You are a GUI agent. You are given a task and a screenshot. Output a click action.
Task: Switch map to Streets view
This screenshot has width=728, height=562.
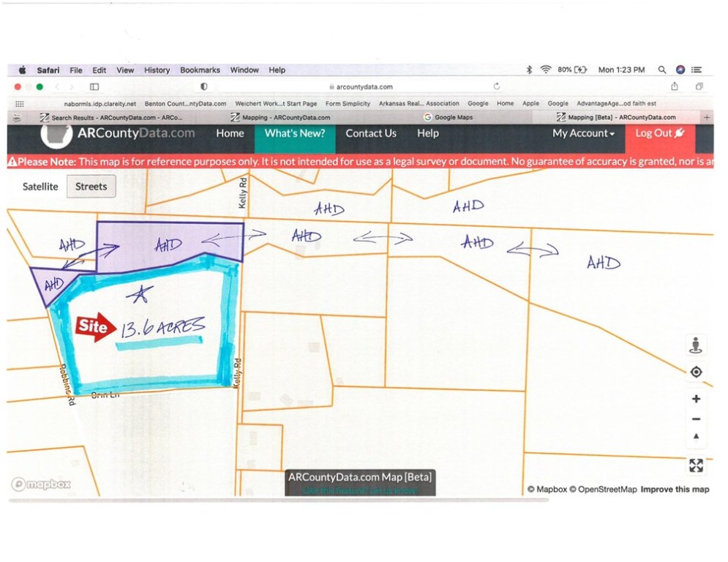coord(91,187)
